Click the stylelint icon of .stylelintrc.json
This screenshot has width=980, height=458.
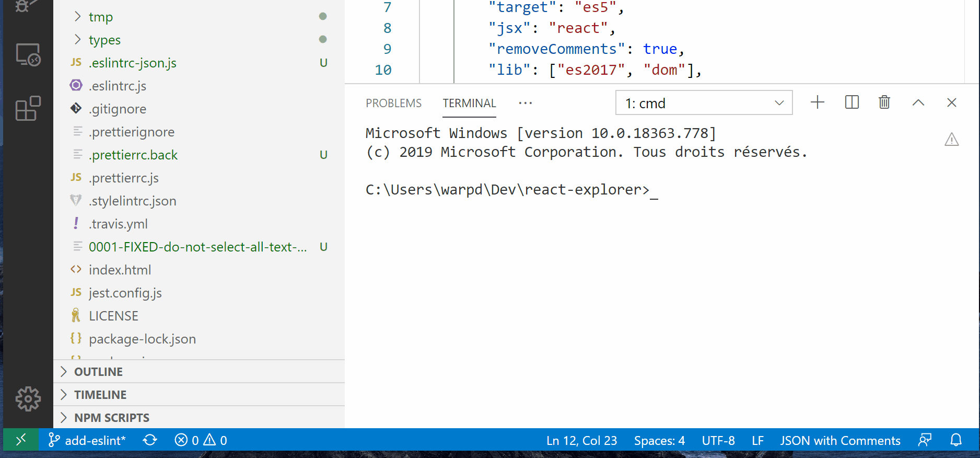pos(76,200)
